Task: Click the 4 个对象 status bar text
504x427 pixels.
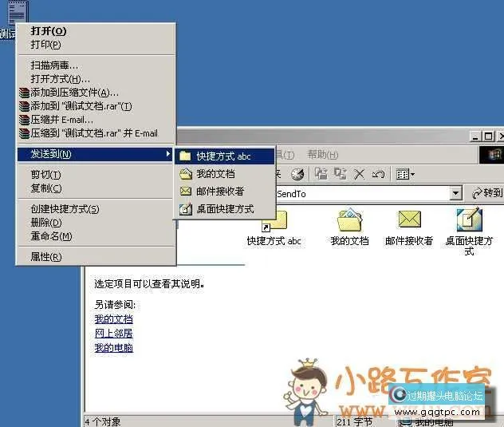Action: pos(103,421)
